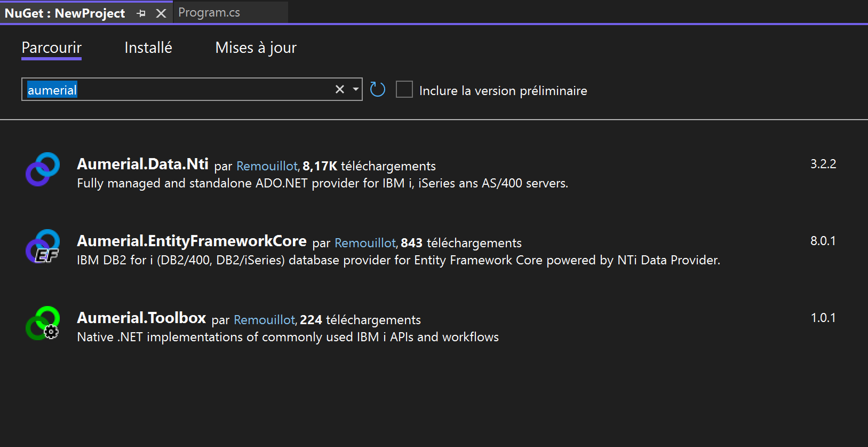The width and height of the screenshot is (868, 447).
Task: Select the Aumerial.EntityFrameworkCore package title
Action: 192,241
